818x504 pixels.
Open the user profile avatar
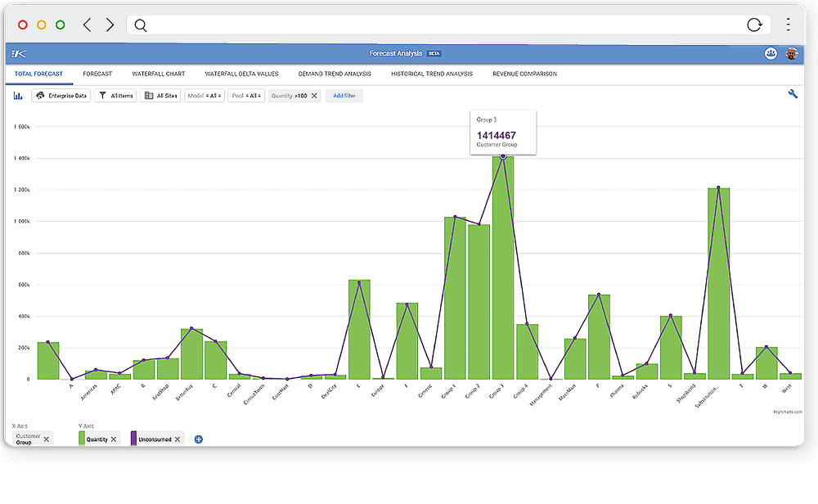click(791, 53)
